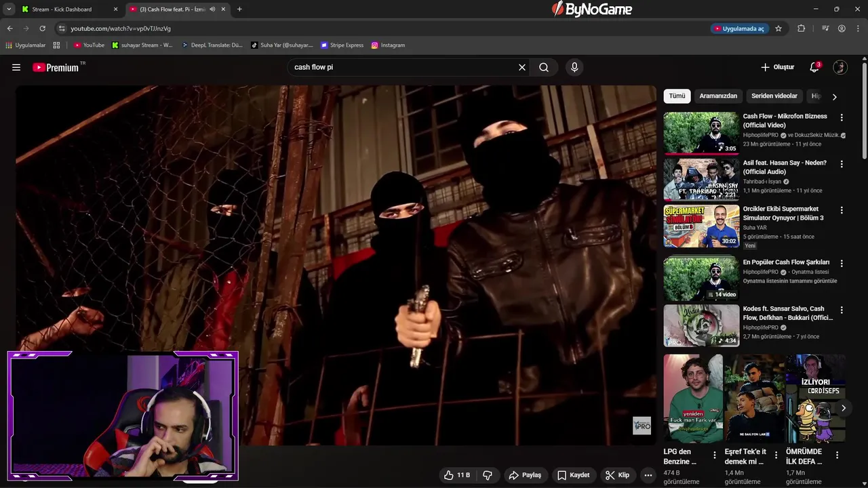Screen dimensions: 868x488
Task: Open Supermarket Simulator Bölüm 3 thumbnail
Action: (701, 226)
